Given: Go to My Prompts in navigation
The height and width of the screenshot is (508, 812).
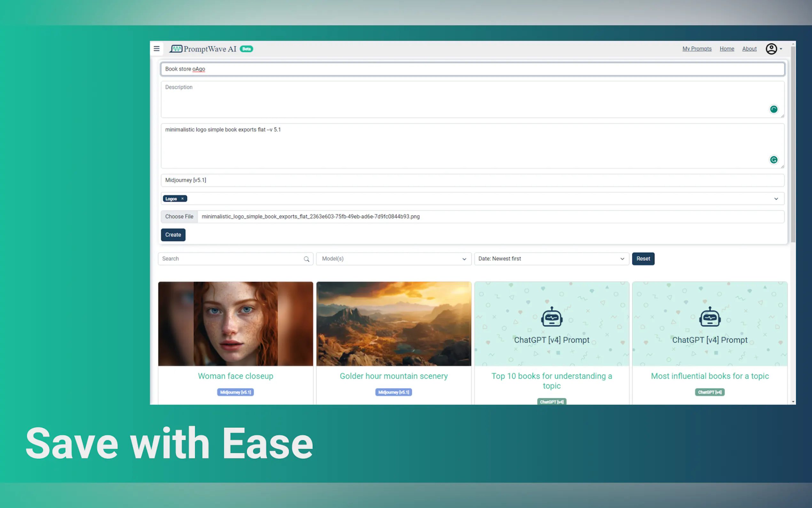Looking at the screenshot, I should pyautogui.click(x=697, y=49).
